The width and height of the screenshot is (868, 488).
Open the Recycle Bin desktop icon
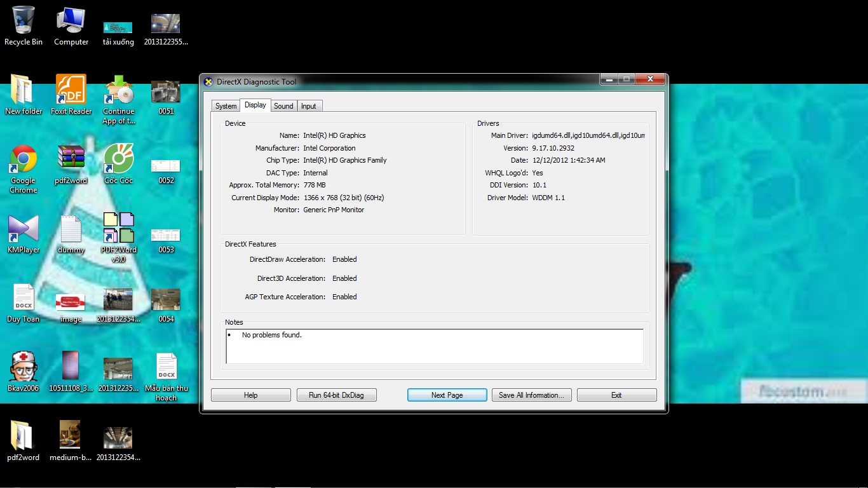pos(24,22)
